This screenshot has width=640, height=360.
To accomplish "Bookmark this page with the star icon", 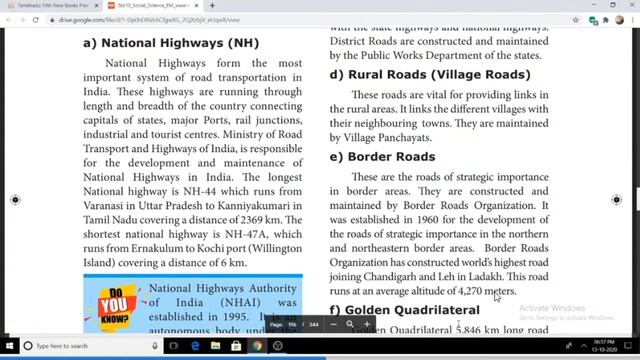I will [x=576, y=20].
